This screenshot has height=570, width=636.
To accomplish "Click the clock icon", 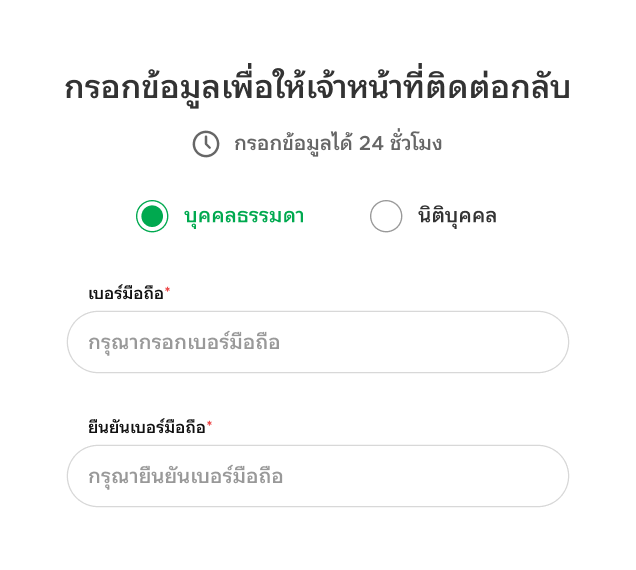I will pyautogui.click(x=205, y=144).
